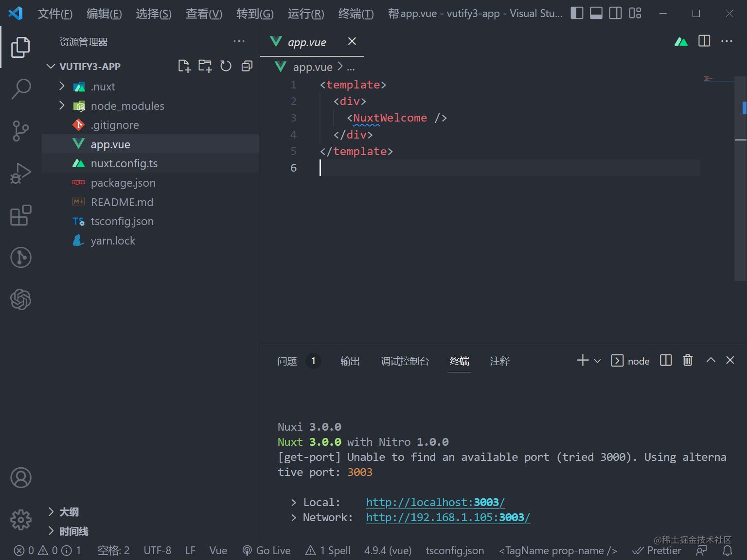Image resolution: width=747 pixels, height=560 pixels.
Task: Refresh the explorer file tree
Action: point(226,66)
